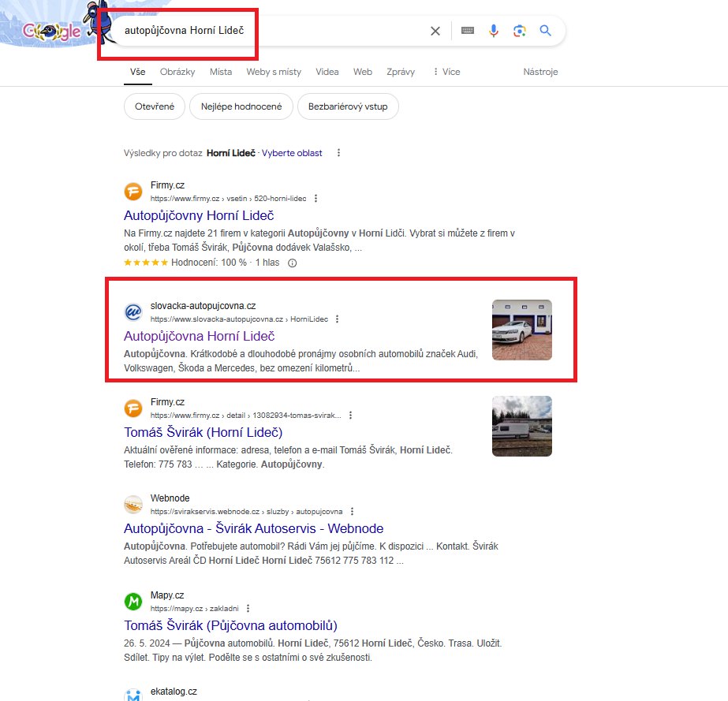Viewport: 728px width, 701px height.
Task: Click the Firmy.cz favicon of Tomáš Švirák result
Action: tap(133, 408)
